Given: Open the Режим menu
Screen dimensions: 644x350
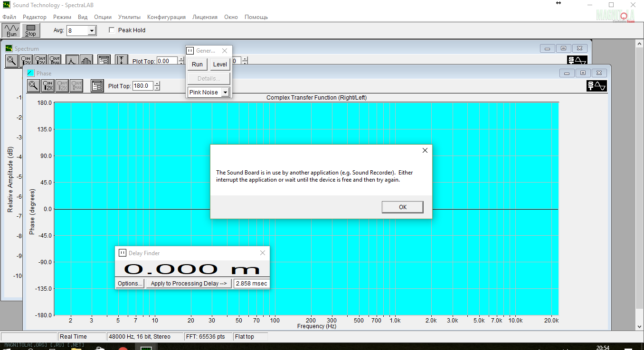Looking at the screenshot, I should (62, 17).
